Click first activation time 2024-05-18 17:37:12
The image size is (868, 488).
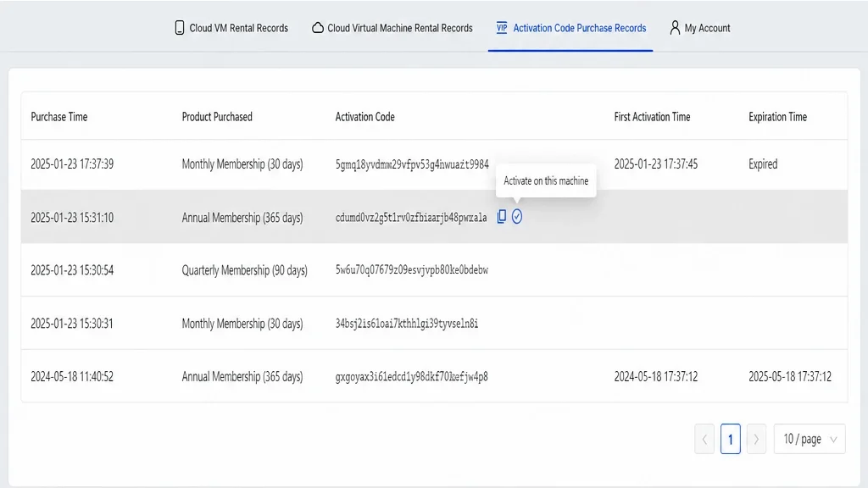point(656,377)
